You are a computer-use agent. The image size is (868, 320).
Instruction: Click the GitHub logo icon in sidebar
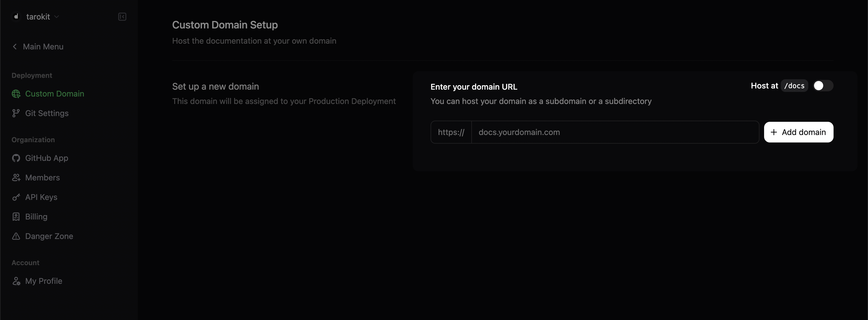[x=16, y=158]
